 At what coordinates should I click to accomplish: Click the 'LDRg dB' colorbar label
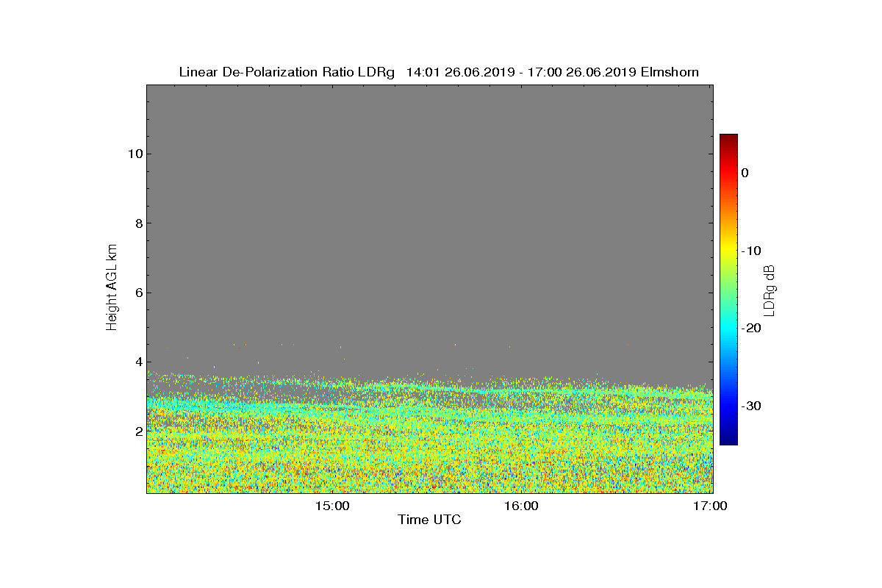point(769,290)
